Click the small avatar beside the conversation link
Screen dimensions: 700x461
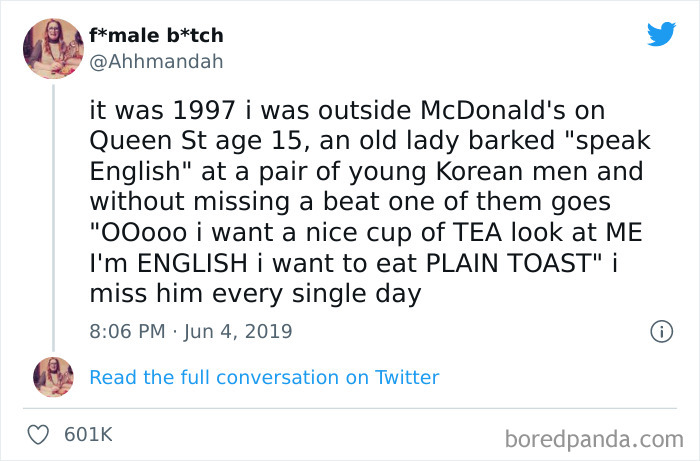coord(53,377)
